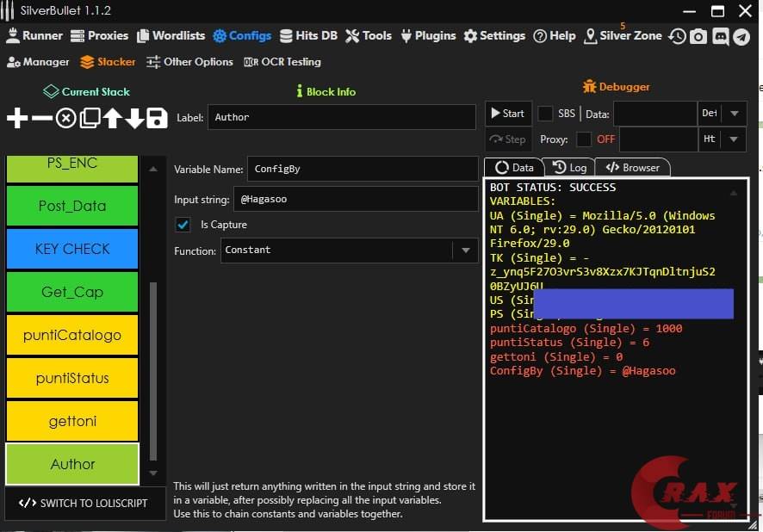Save the config with floppy disk icon

click(x=157, y=119)
